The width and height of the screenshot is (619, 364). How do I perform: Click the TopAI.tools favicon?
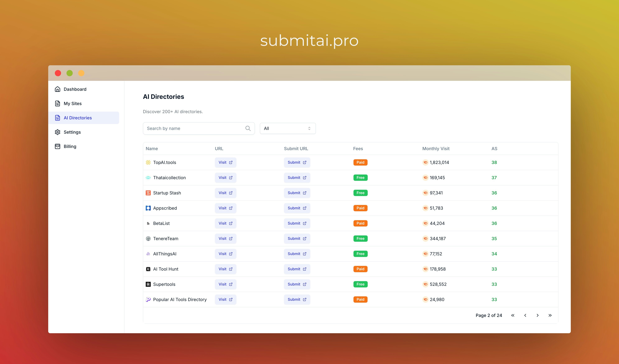coord(148,162)
